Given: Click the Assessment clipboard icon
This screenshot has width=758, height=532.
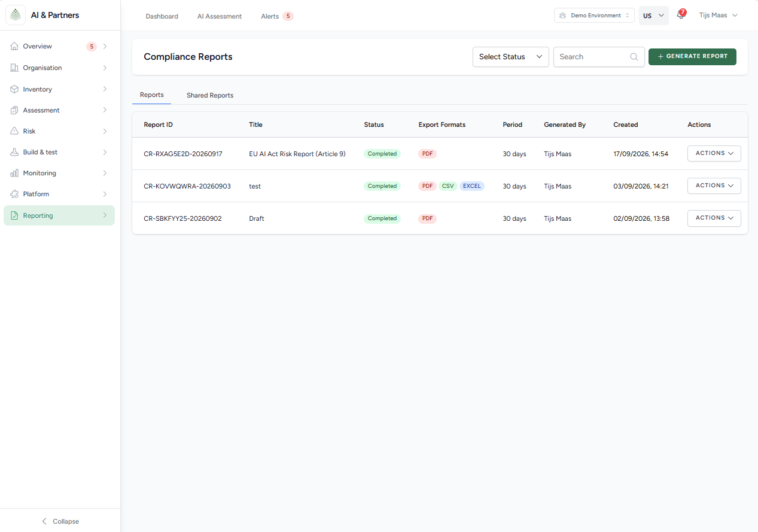Looking at the screenshot, I should tap(14, 110).
